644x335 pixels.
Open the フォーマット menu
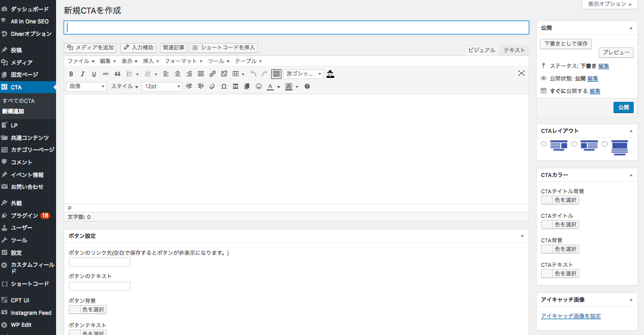click(183, 61)
